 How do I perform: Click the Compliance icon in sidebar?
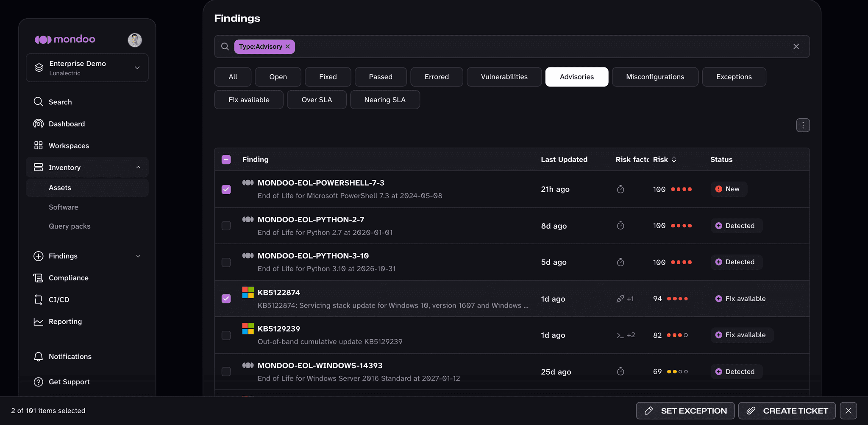pos(38,278)
